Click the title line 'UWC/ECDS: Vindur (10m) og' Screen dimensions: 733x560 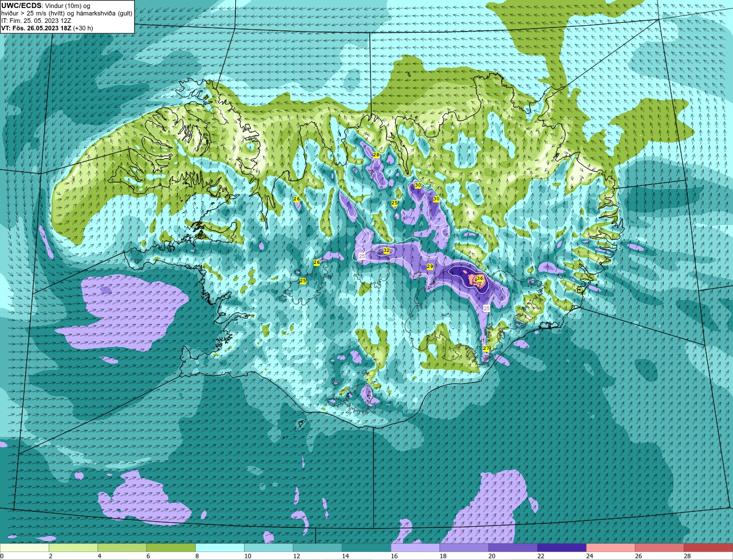[x=45, y=6]
